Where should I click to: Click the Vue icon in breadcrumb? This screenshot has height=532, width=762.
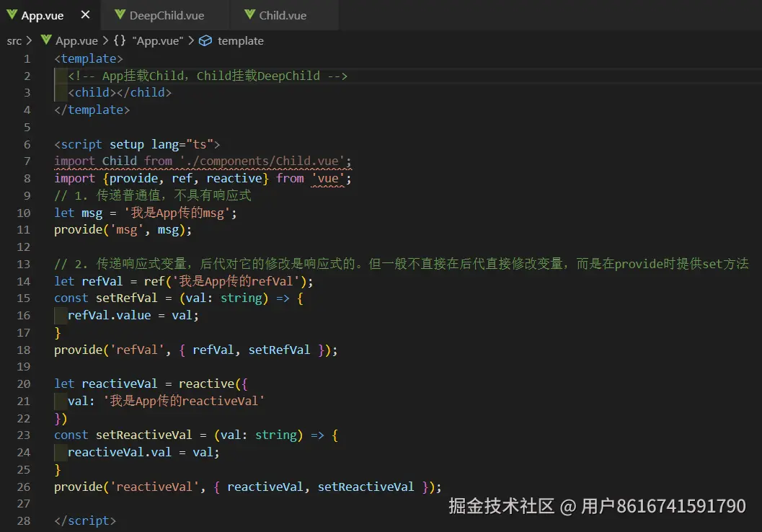coord(46,40)
